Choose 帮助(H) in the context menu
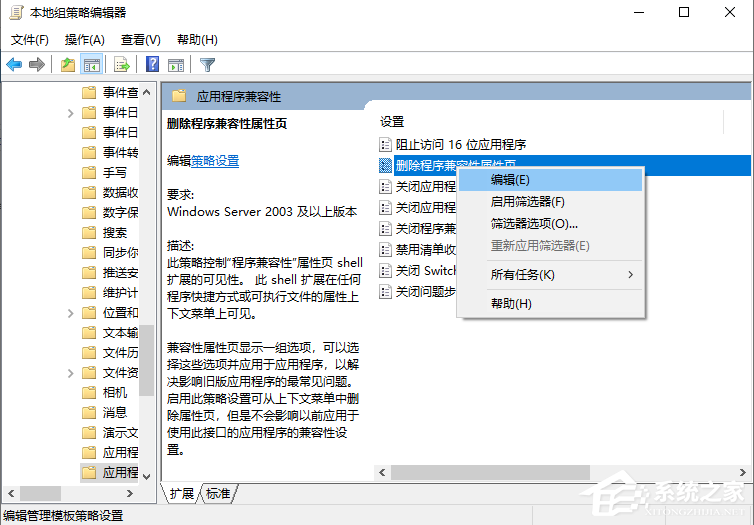Viewport: 754px width, 525px height. (551, 303)
